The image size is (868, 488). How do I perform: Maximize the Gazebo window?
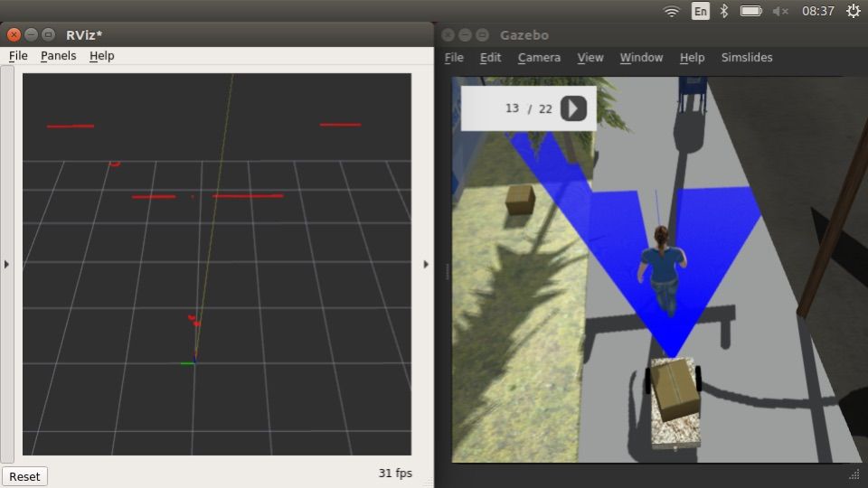[483, 35]
